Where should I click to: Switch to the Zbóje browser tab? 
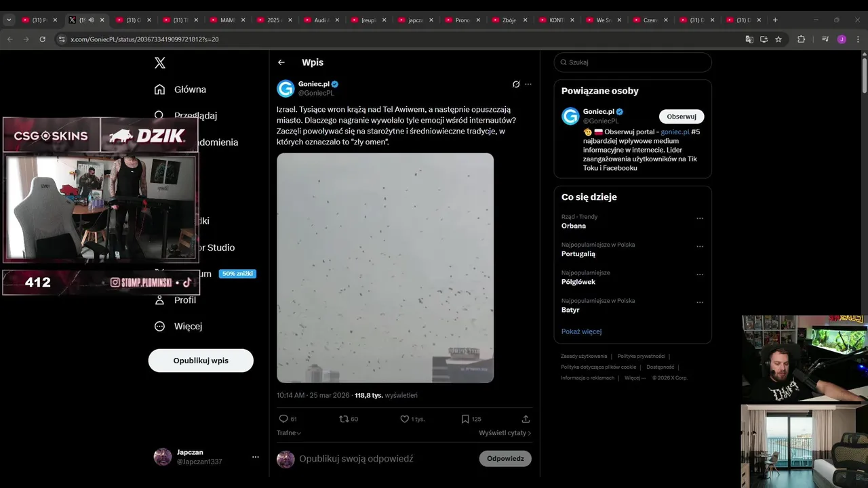click(509, 20)
